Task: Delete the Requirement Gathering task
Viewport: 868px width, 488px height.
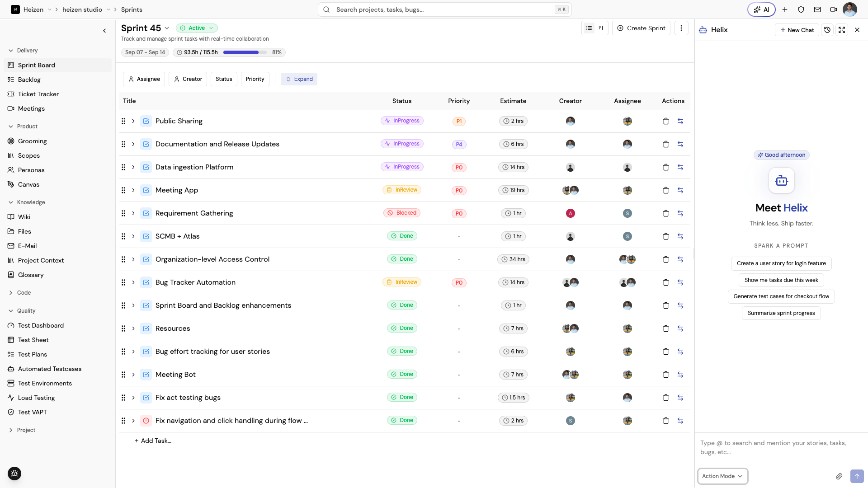Action: [666, 213]
